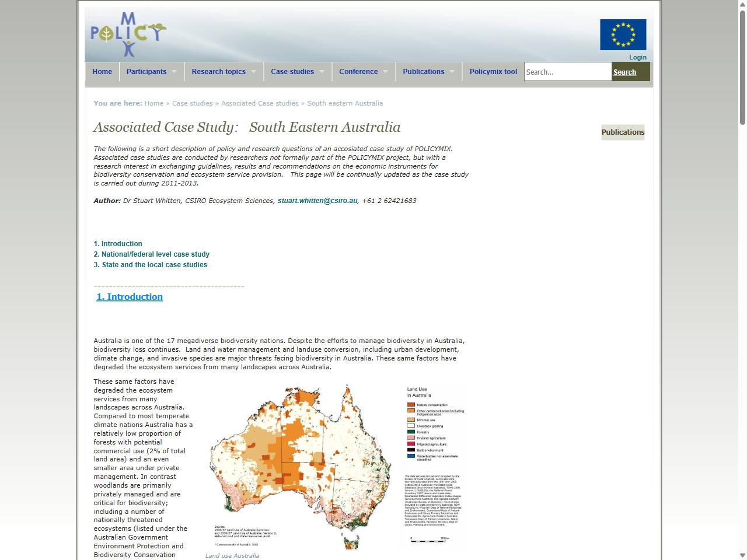Viewport: 747px width, 560px height.
Task: Email stuart.whitten@csiro.au link
Action: (317, 201)
